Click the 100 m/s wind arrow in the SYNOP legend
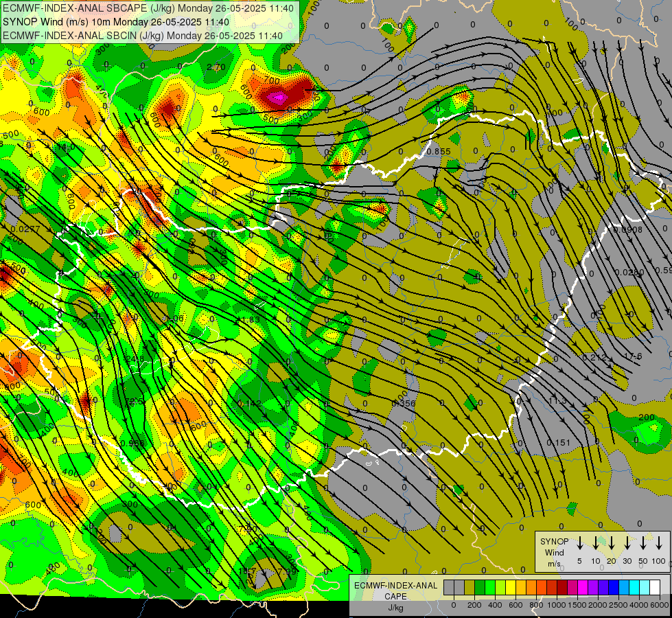Screen dimensions: 672x618 [x=659, y=542]
